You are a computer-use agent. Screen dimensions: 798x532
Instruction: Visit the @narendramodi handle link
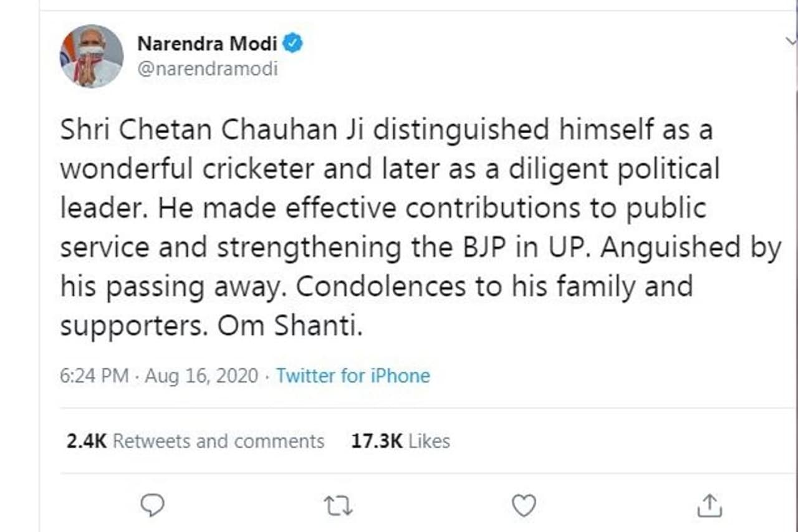pos(207,68)
